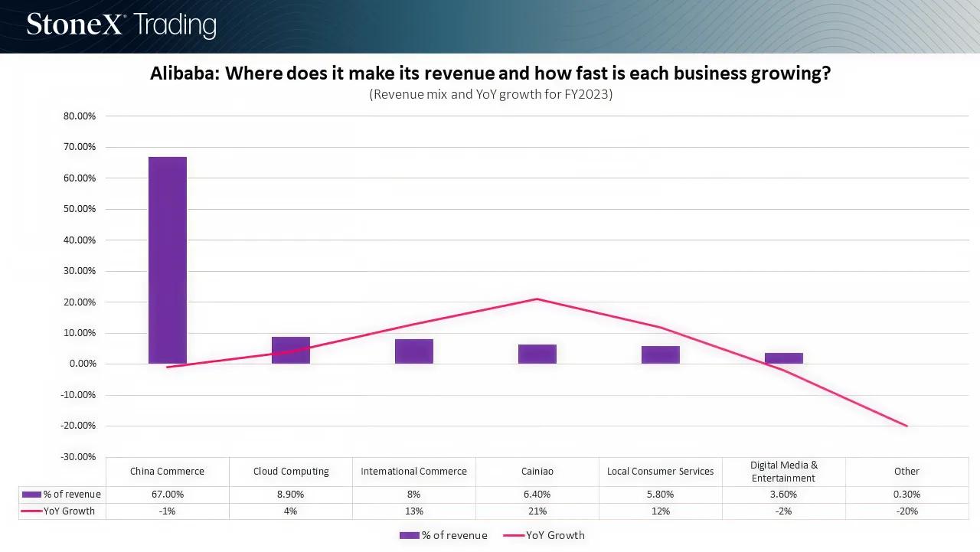
Task: Select the "67.00%" revenue cell
Action: pyautogui.click(x=168, y=495)
